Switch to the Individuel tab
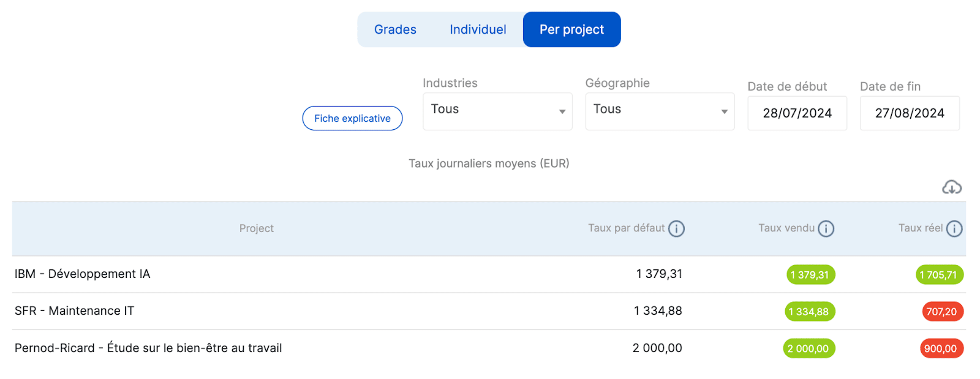Image resolution: width=980 pixels, height=379 pixels. [x=478, y=29]
